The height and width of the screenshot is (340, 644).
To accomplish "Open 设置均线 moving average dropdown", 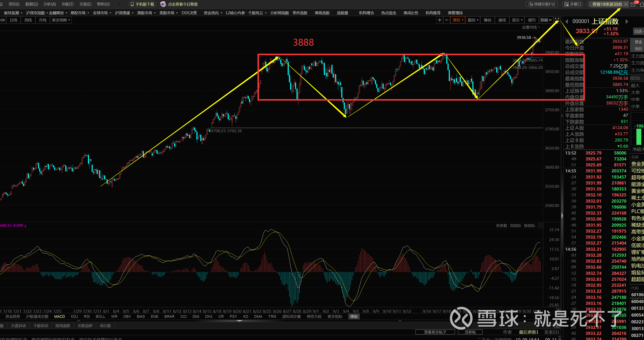I will click(x=531, y=27).
